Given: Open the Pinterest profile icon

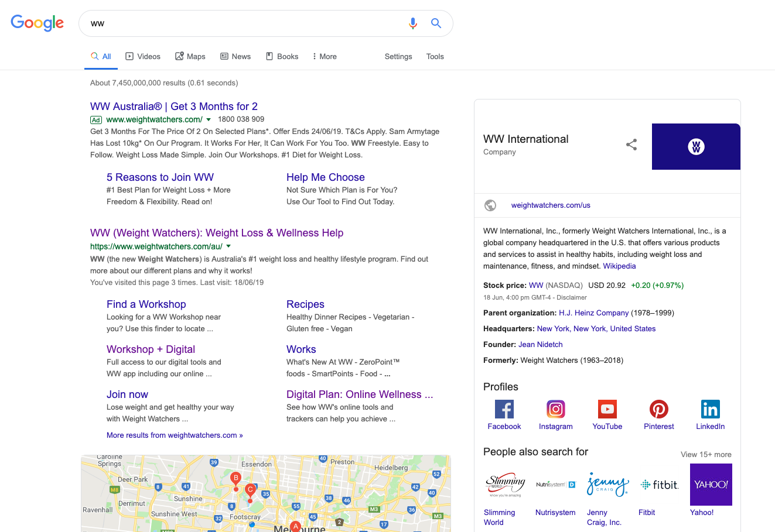Looking at the screenshot, I should [x=658, y=409].
